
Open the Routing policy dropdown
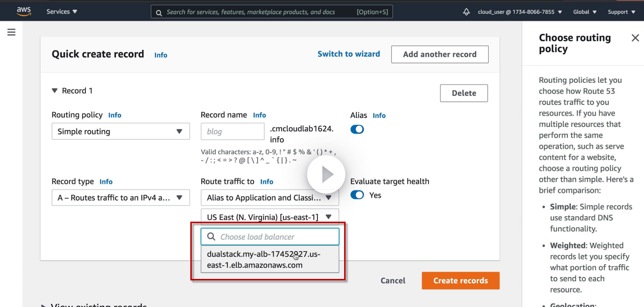coord(121,132)
